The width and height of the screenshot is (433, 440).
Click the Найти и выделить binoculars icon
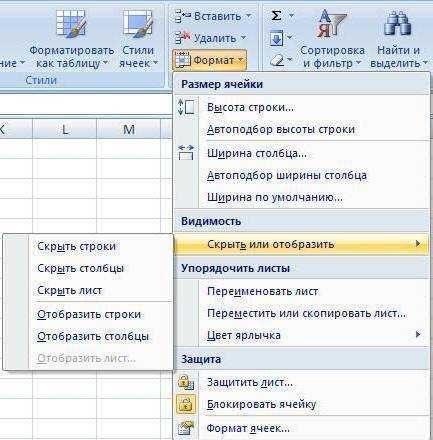point(397,23)
